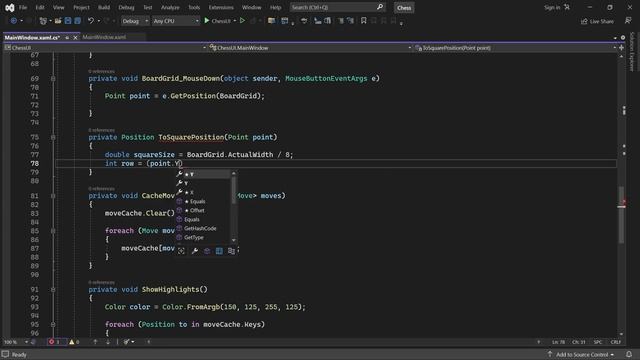The height and width of the screenshot is (360, 640).
Task: Open the ChessUI project scope dropdown
Action: pos(105,48)
